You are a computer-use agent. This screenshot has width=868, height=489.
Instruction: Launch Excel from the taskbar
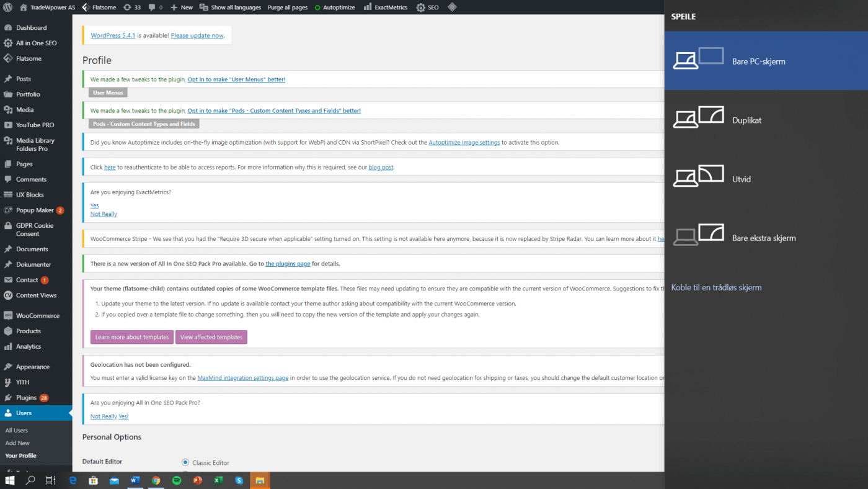pos(218,480)
